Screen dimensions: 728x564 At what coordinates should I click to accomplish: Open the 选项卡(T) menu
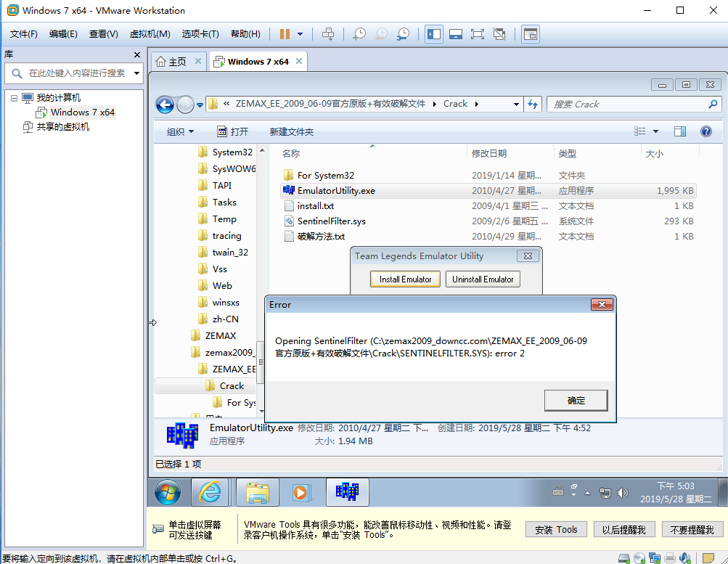pyautogui.click(x=200, y=34)
